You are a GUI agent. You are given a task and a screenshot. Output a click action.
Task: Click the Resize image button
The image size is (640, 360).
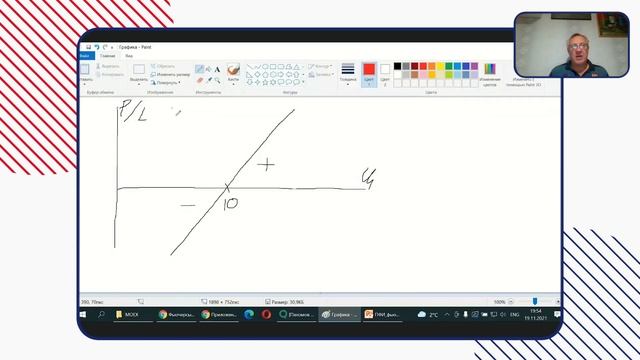pos(170,74)
